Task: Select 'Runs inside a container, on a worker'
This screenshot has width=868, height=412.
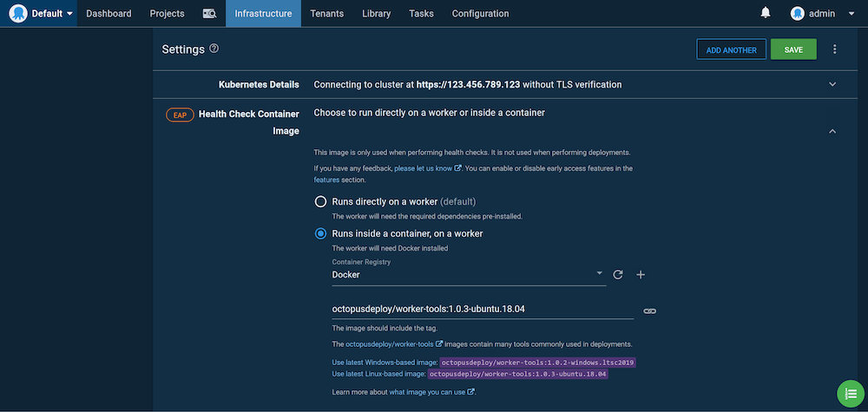Action: (320, 233)
